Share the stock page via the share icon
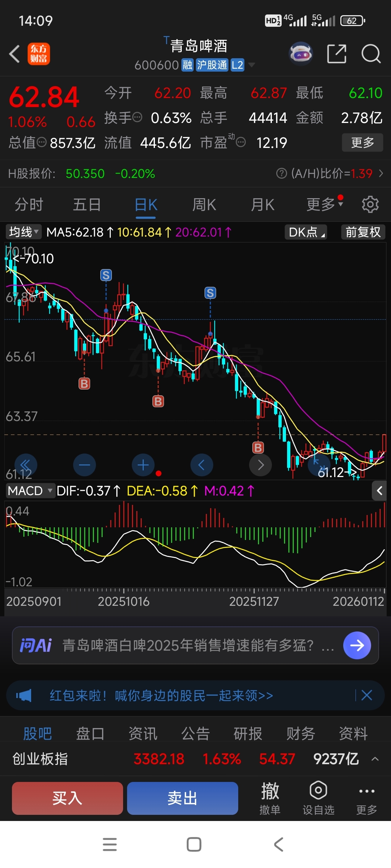Viewport: 391px width, 868px height. tap(337, 54)
